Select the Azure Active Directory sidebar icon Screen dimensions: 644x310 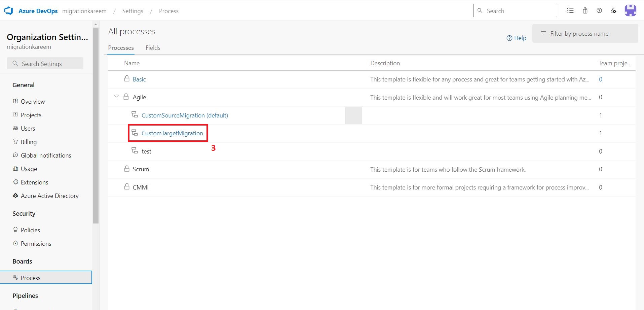[x=15, y=196]
